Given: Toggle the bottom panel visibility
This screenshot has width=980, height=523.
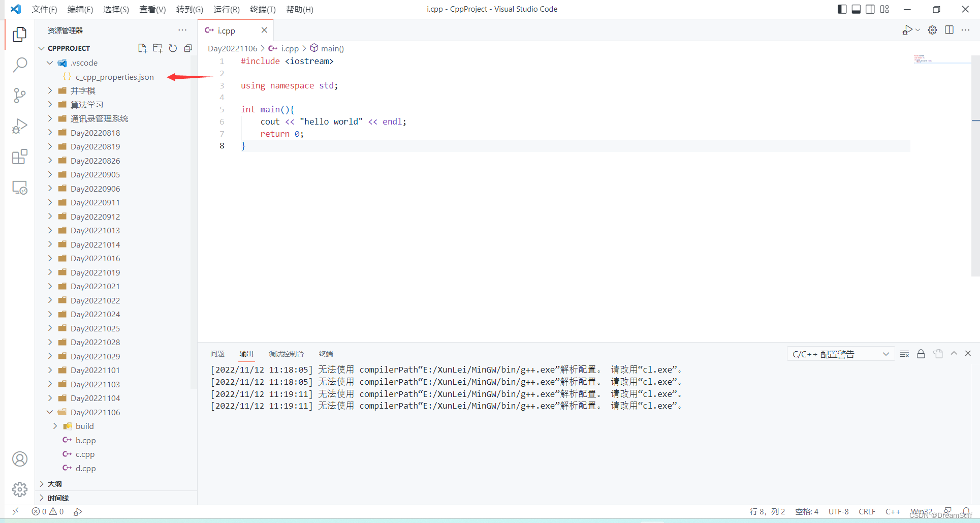Looking at the screenshot, I should click(x=856, y=9).
